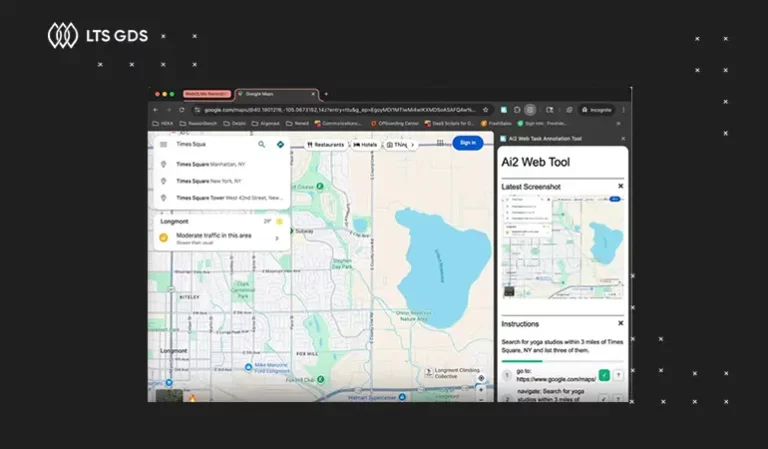The width and height of the screenshot is (768, 449).
Task: Click the https://www.google.com/maps/ link in step 1
Action: pos(556,379)
